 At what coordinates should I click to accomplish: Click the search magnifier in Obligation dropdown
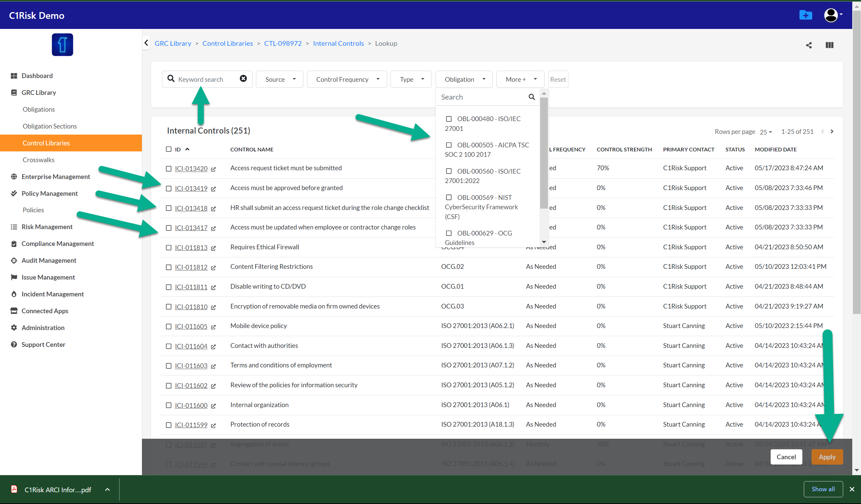click(x=531, y=97)
